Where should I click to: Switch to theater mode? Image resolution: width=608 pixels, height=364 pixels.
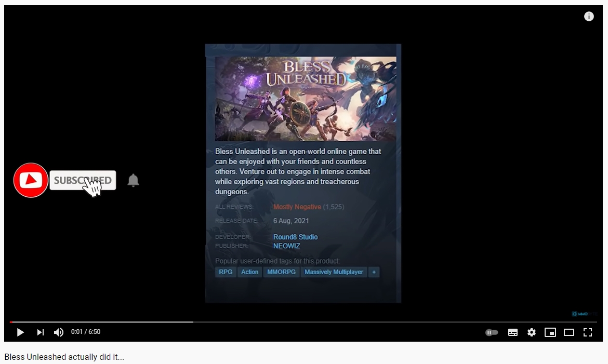coord(569,332)
